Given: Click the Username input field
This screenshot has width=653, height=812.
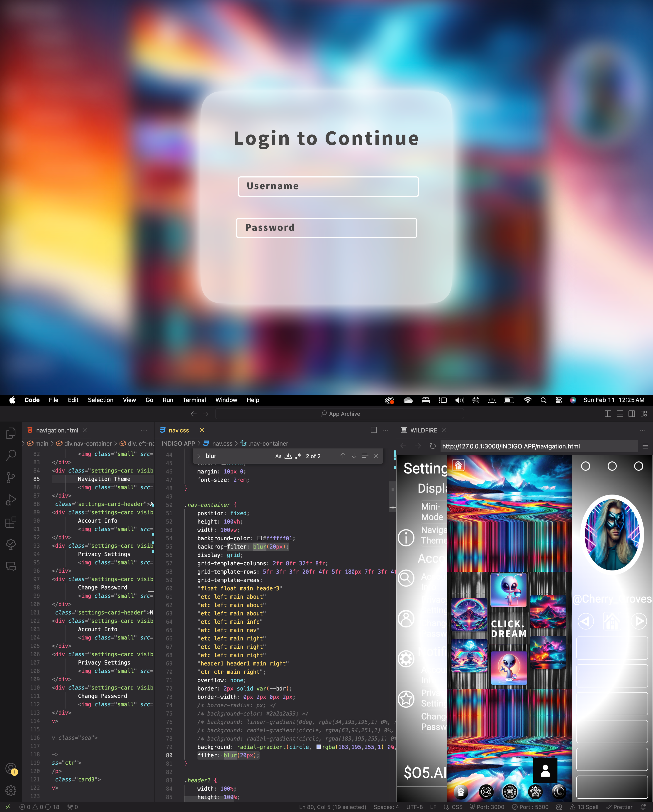Looking at the screenshot, I should click(x=328, y=186).
